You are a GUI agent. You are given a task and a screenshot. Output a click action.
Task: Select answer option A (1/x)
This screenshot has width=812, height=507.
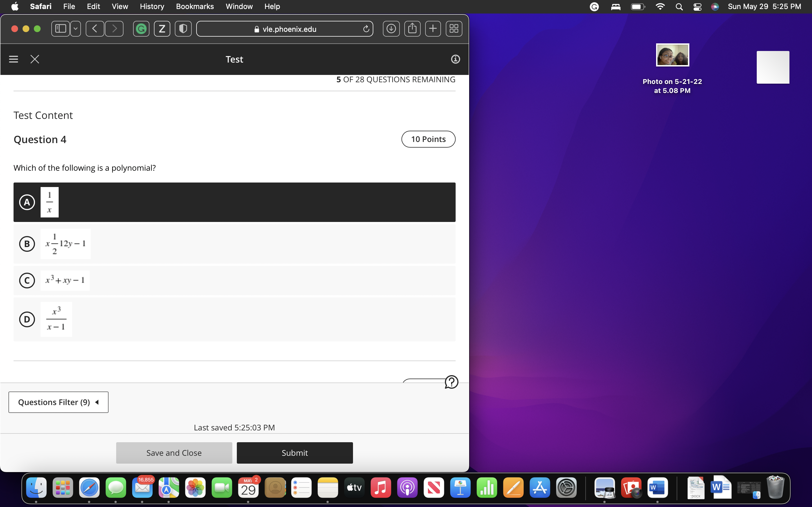coord(27,202)
